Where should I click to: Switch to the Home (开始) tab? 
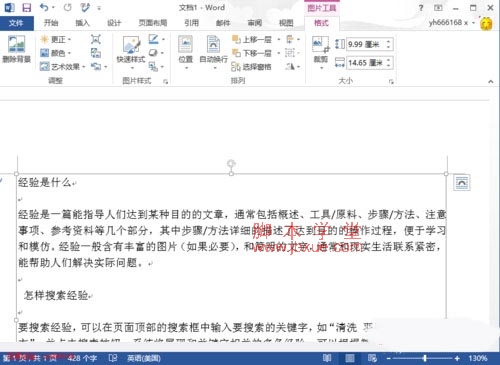(51, 23)
